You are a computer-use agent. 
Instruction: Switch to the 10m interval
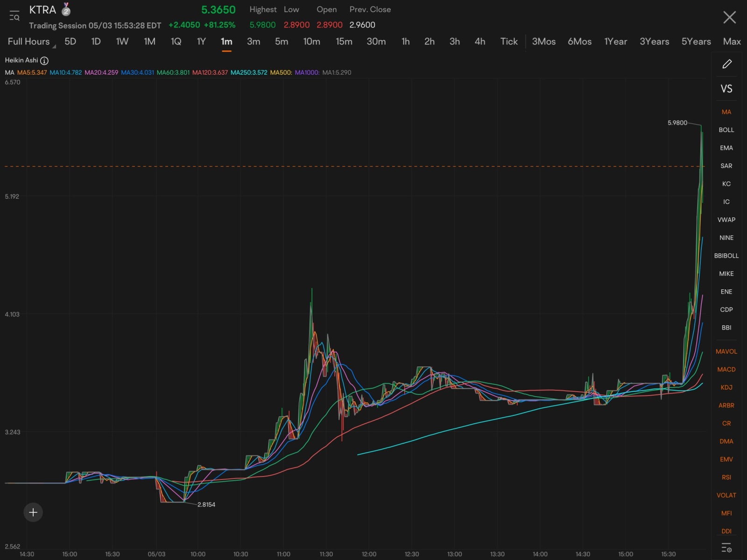click(311, 42)
